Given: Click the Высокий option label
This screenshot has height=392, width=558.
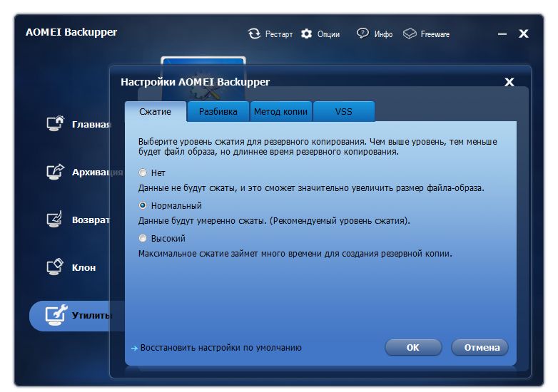Looking at the screenshot, I should coord(168,238).
